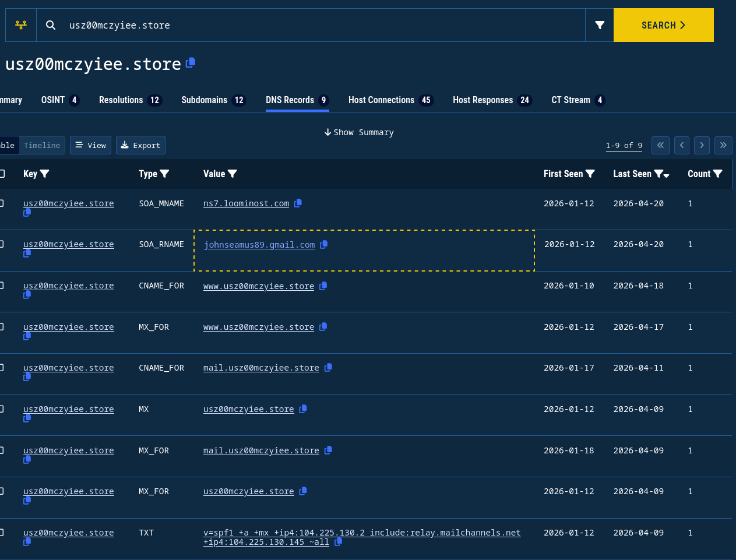This screenshot has height=560, width=736.
Task: Copy ns7.loominost.com value
Action: click(x=298, y=203)
